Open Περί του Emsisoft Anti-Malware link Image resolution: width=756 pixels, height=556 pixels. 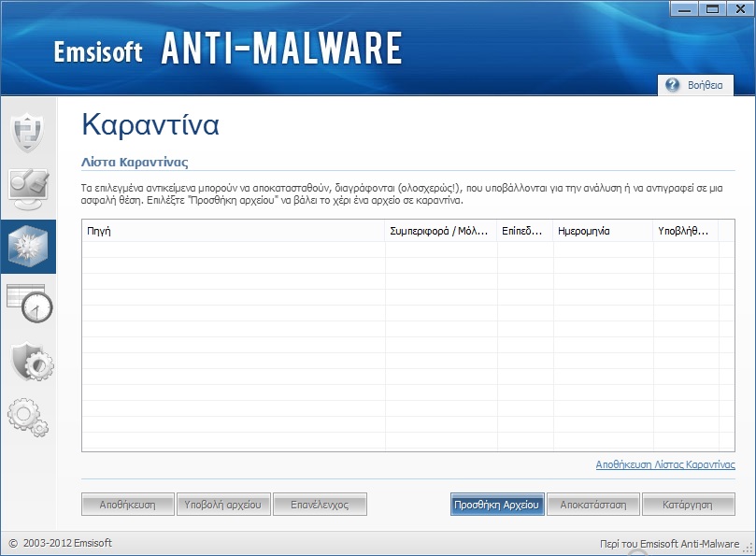pyautogui.click(x=669, y=544)
